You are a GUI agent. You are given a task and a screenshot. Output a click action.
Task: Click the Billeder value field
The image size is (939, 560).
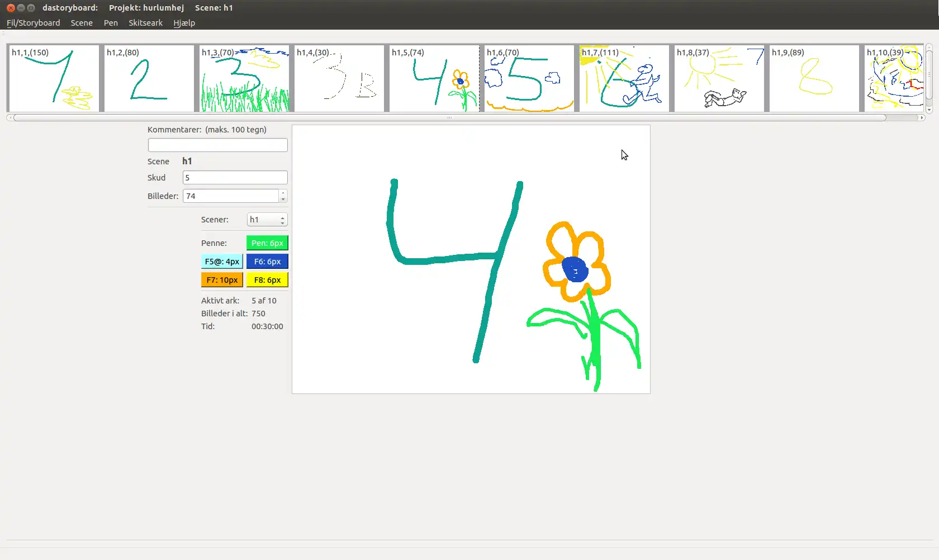(230, 196)
